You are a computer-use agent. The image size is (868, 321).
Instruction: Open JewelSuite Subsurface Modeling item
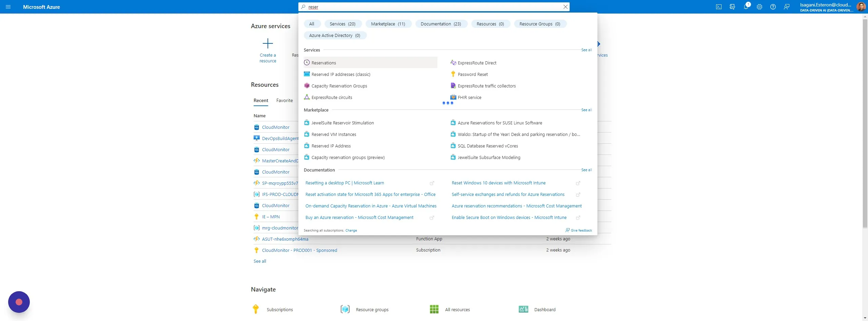click(x=486, y=157)
